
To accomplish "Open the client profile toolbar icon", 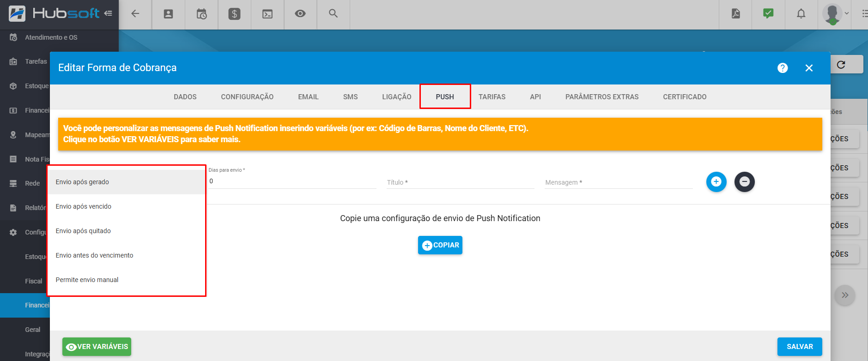I will click(x=169, y=14).
